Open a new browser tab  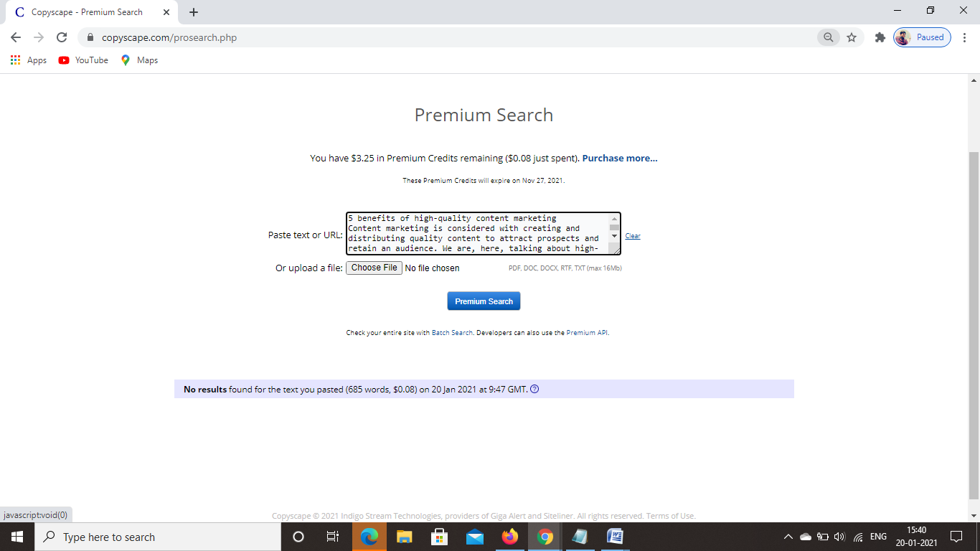point(194,12)
